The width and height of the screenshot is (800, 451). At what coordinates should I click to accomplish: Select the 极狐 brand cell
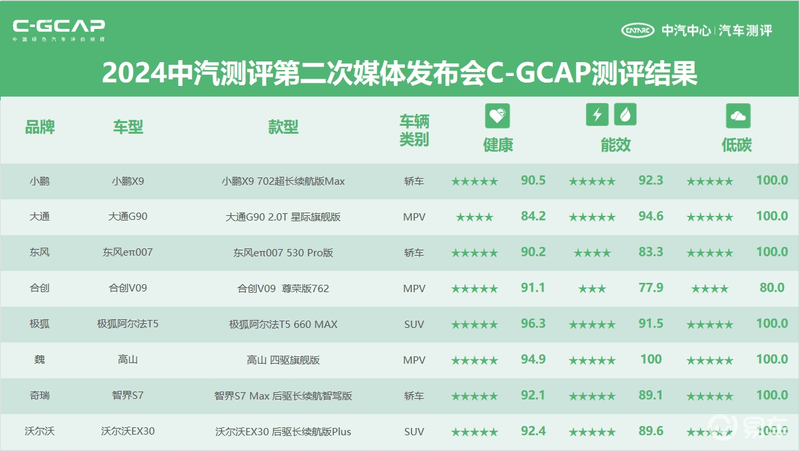point(39,323)
